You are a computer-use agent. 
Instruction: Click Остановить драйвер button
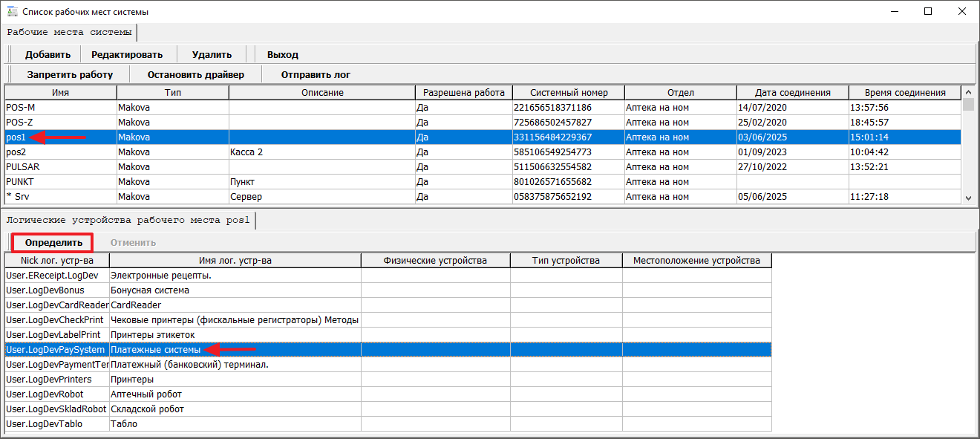[x=195, y=74]
